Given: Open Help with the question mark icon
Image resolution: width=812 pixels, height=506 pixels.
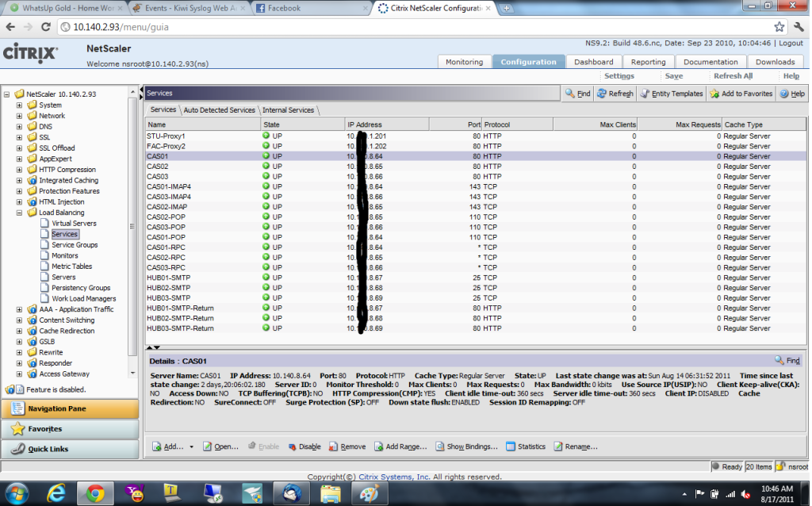Looking at the screenshot, I should pyautogui.click(x=784, y=94).
